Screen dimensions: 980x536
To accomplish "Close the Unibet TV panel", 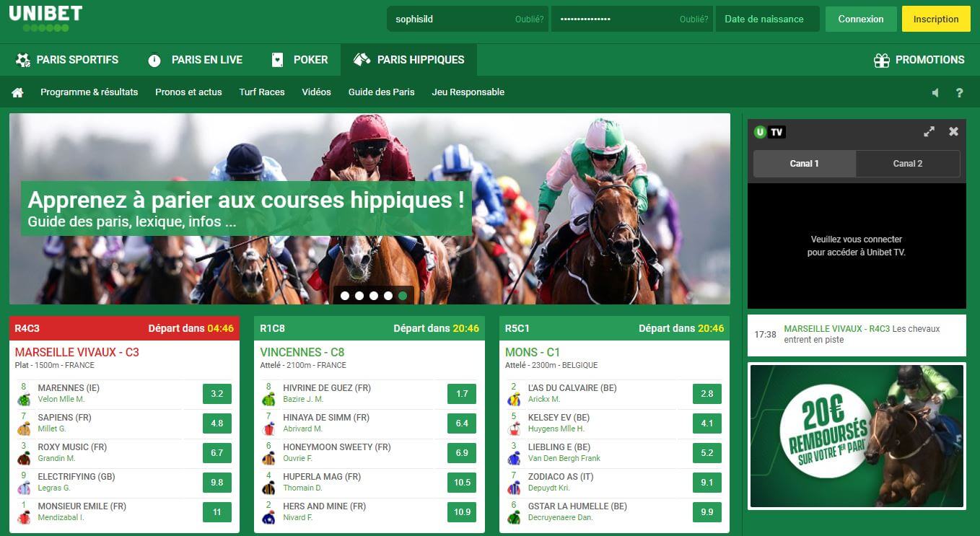I will (x=953, y=131).
